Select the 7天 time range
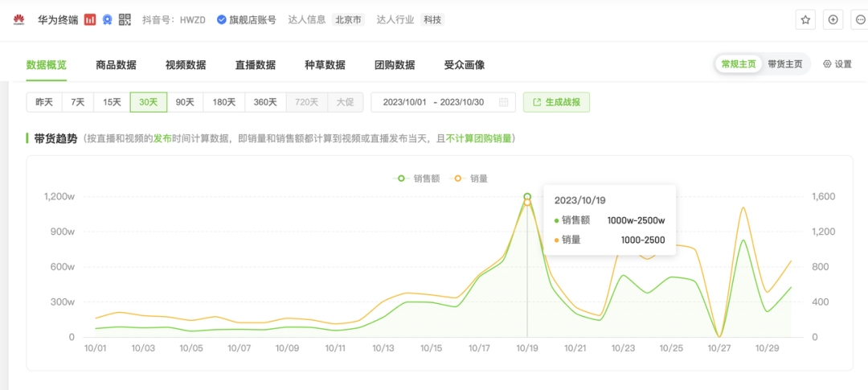 click(77, 102)
